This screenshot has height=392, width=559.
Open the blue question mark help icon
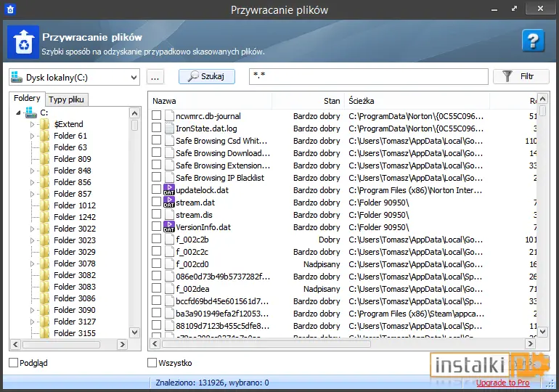click(x=533, y=41)
